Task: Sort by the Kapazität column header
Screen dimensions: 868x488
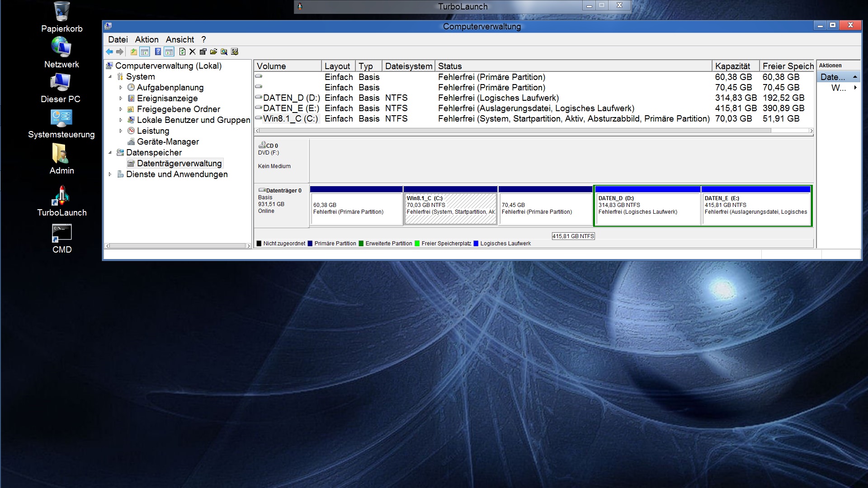Action: coord(732,66)
